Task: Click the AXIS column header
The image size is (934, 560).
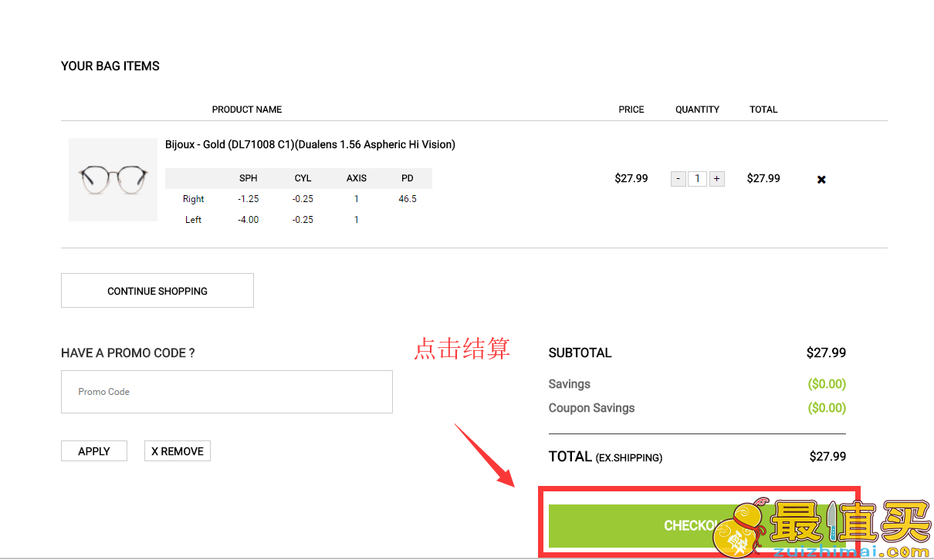Action: coord(357,178)
